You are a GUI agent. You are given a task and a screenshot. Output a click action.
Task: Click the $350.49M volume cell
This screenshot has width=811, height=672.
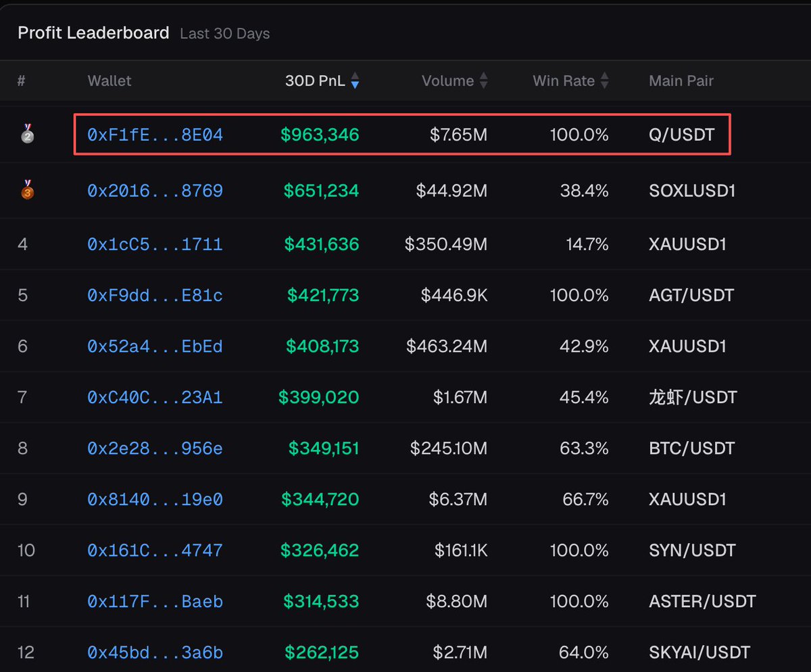point(446,244)
